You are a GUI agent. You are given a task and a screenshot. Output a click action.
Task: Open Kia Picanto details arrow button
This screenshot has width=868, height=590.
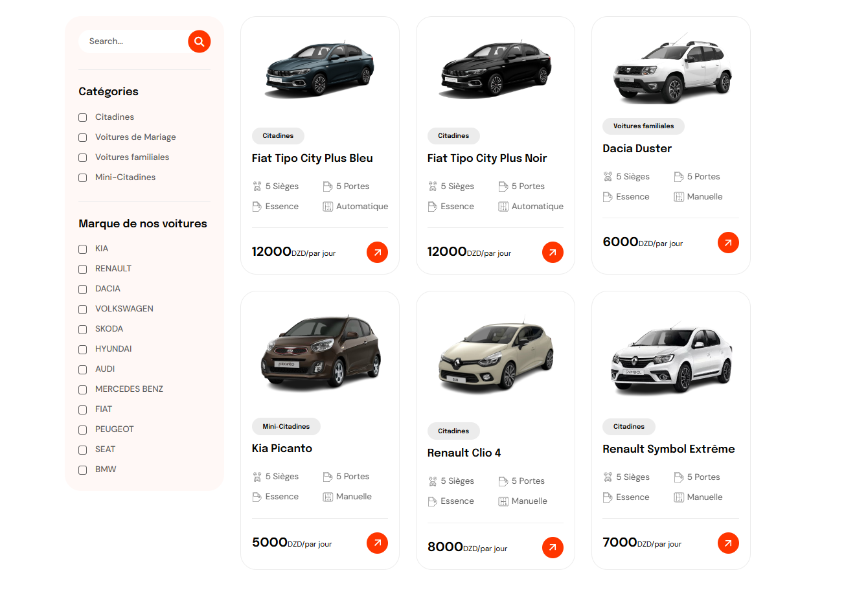click(377, 543)
